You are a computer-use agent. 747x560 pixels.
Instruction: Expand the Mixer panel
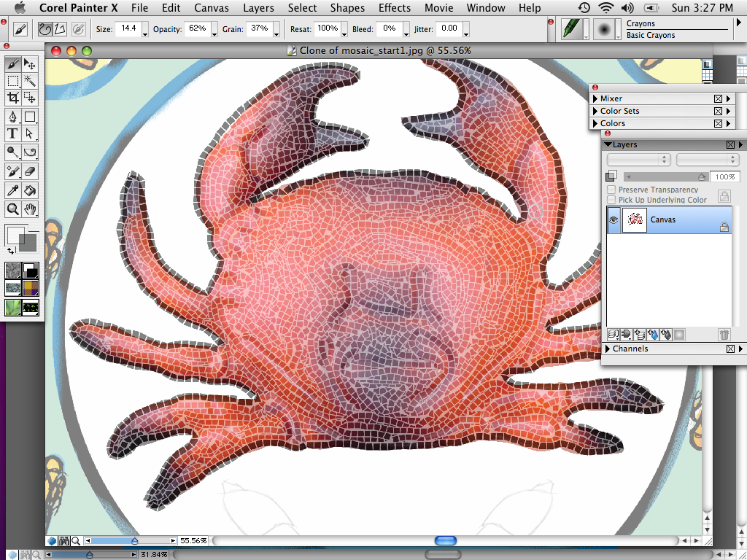[x=594, y=98]
